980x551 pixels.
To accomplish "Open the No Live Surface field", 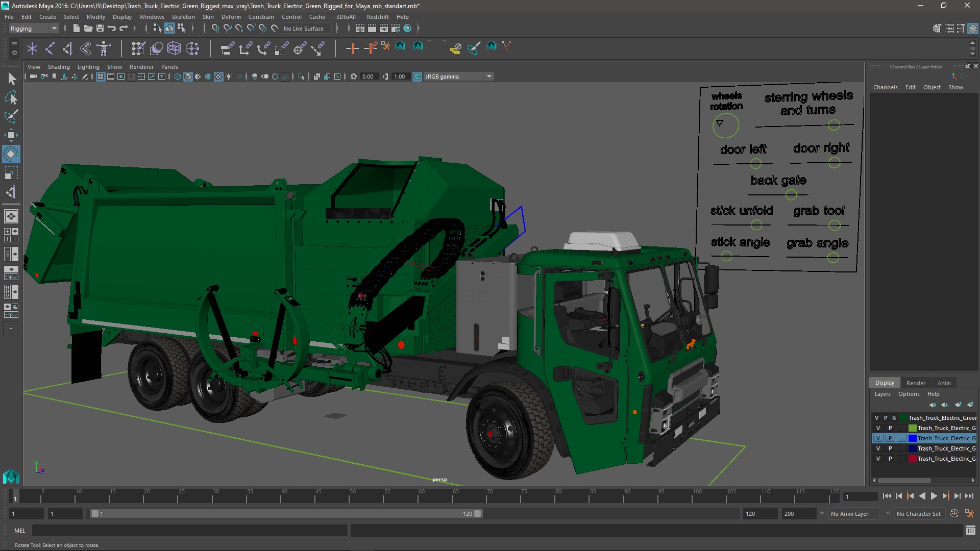I will (306, 29).
